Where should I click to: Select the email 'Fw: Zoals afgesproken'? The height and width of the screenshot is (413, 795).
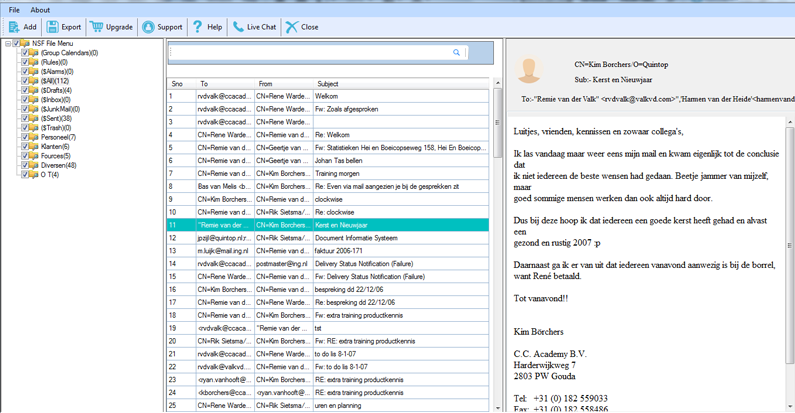click(328, 109)
